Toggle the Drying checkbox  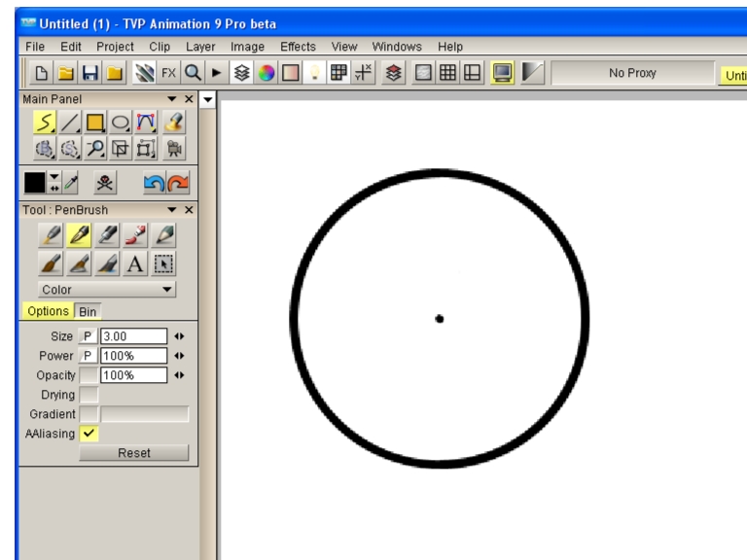coord(89,395)
